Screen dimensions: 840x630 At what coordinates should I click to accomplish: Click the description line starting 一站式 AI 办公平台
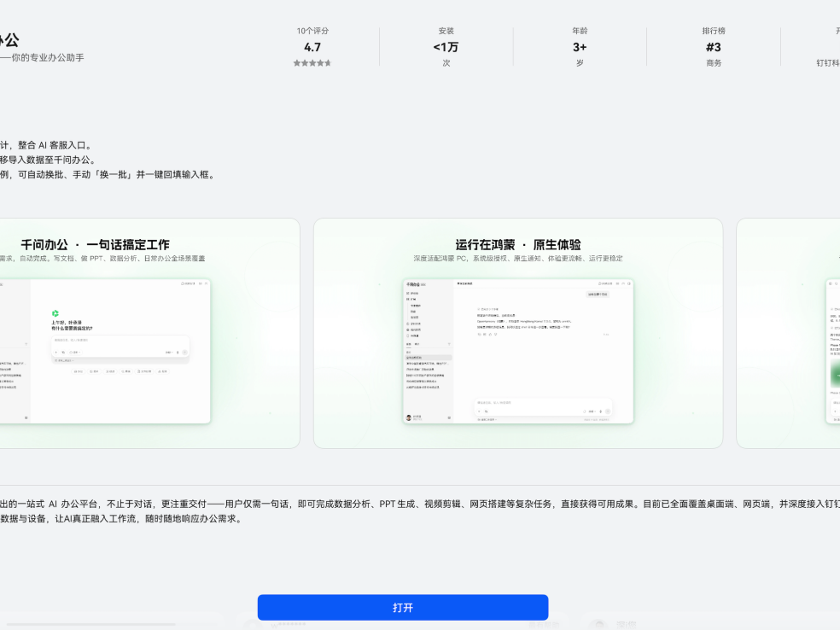pos(420,505)
